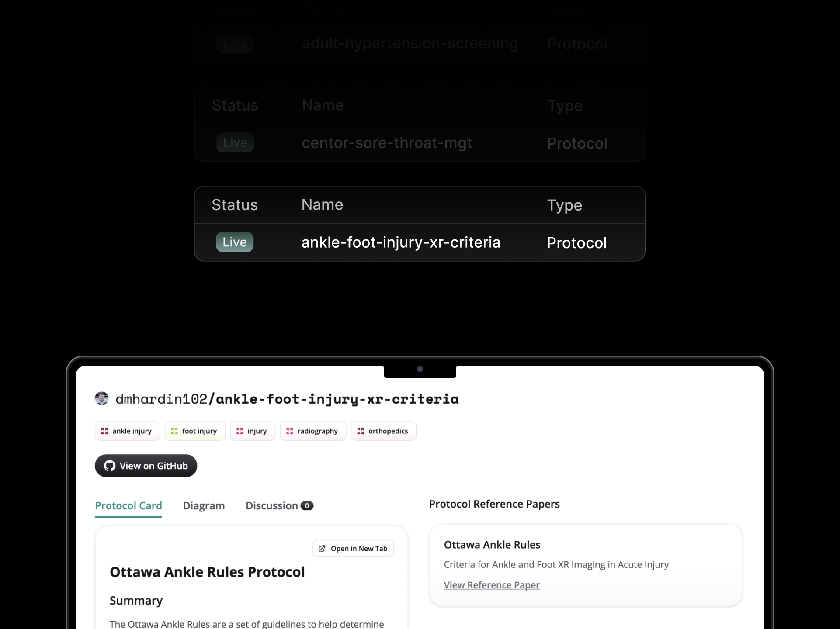Click the foot injury tag icon
The width and height of the screenshot is (840, 629).
click(x=174, y=431)
